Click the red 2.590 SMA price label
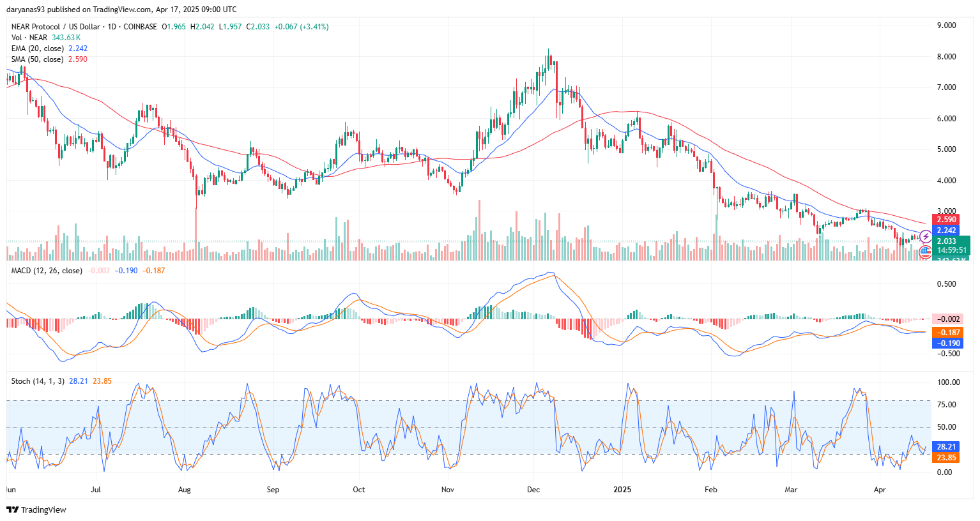 tap(946, 220)
